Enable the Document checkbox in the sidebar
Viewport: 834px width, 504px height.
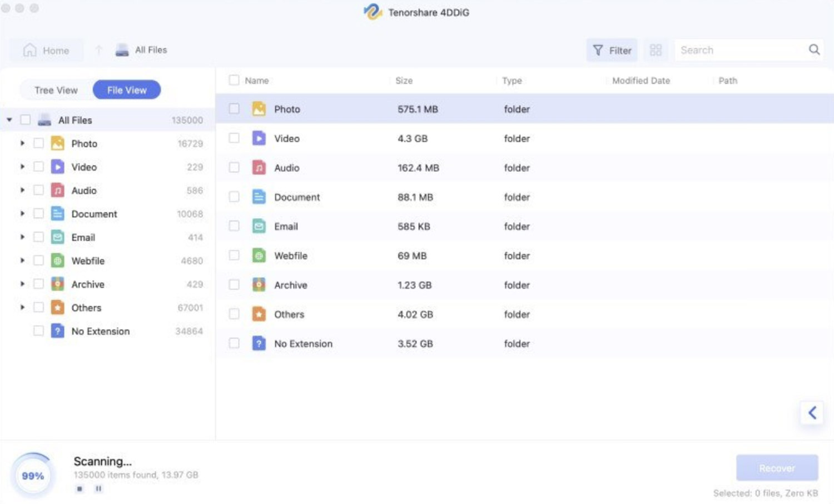(x=38, y=214)
